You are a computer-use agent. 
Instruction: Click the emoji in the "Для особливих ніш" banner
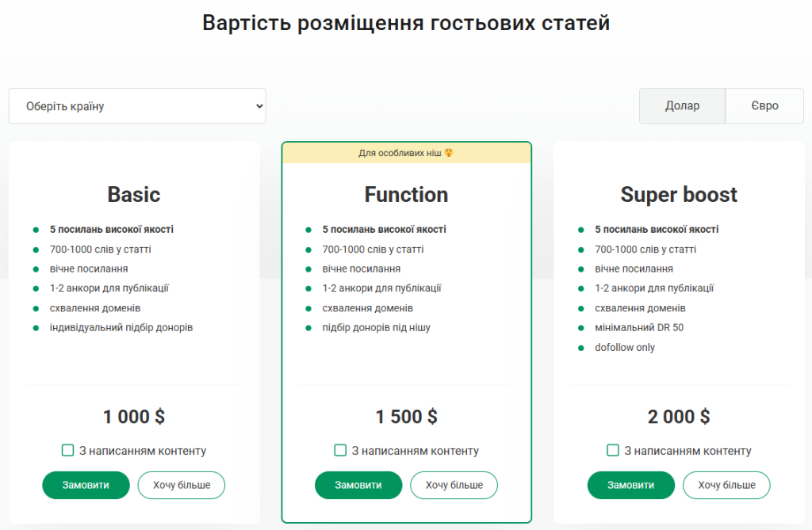click(449, 153)
